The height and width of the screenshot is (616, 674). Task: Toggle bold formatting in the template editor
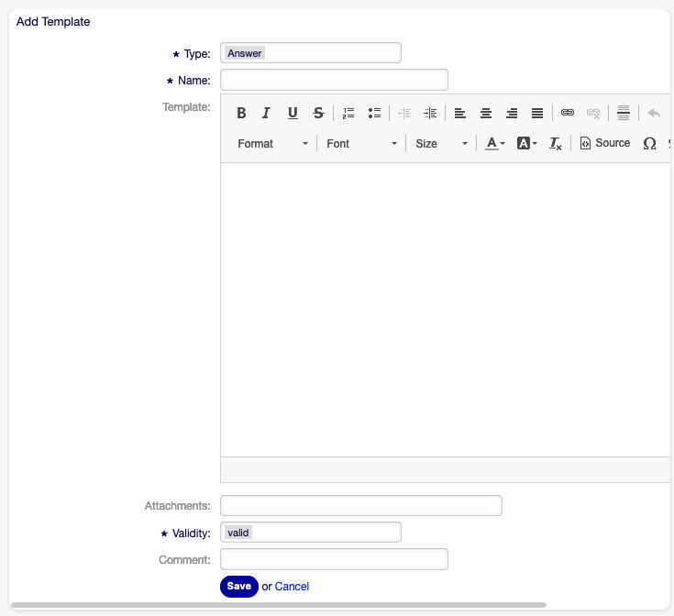[241, 113]
